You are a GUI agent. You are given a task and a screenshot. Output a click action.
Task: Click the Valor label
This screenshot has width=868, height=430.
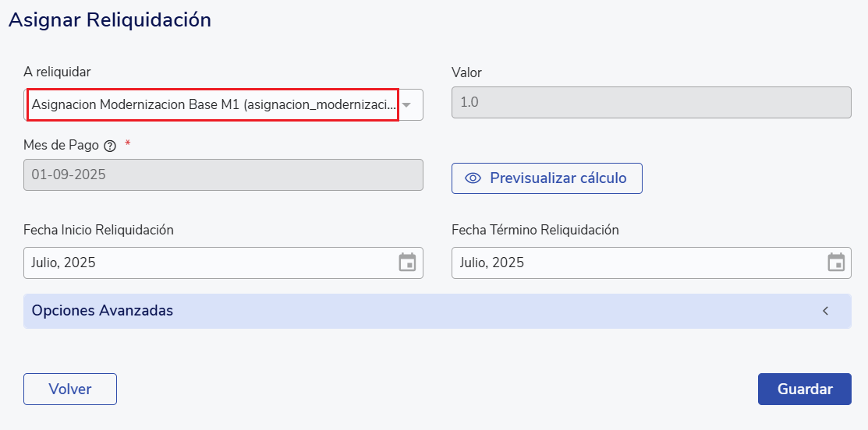tap(466, 72)
